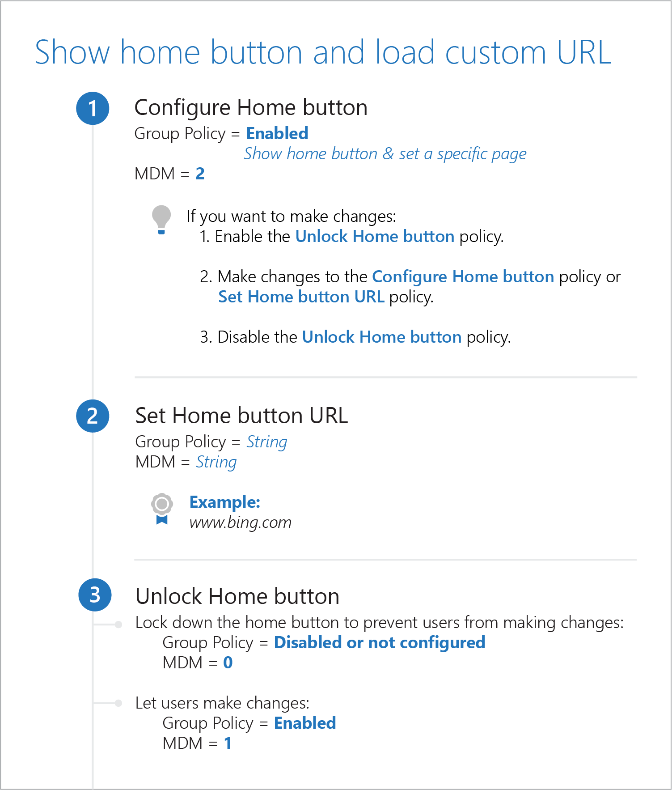Click the step 2 numbered circle
The width and height of the screenshot is (672, 790).
point(93,416)
